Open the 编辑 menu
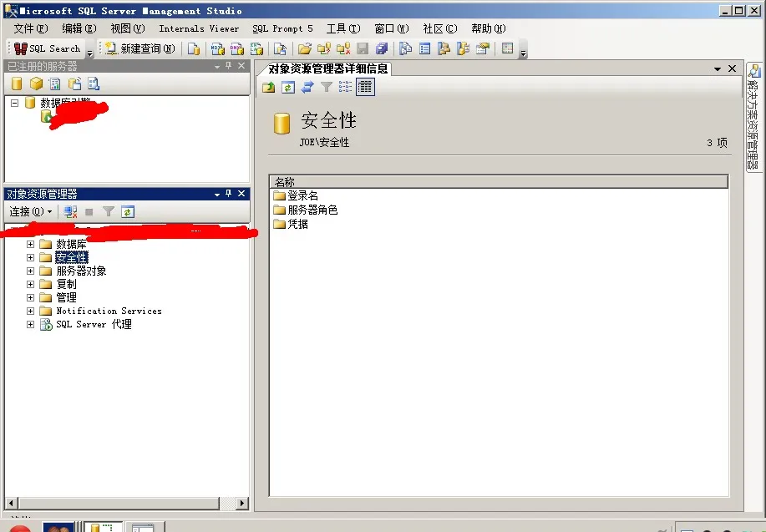Image resolution: width=766 pixels, height=532 pixels. pyautogui.click(x=79, y=29)
